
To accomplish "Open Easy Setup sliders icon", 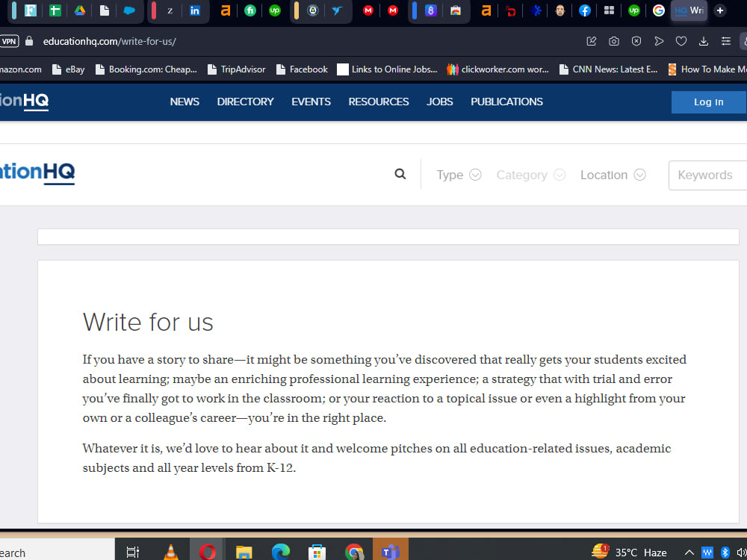I will pos(725,41).
